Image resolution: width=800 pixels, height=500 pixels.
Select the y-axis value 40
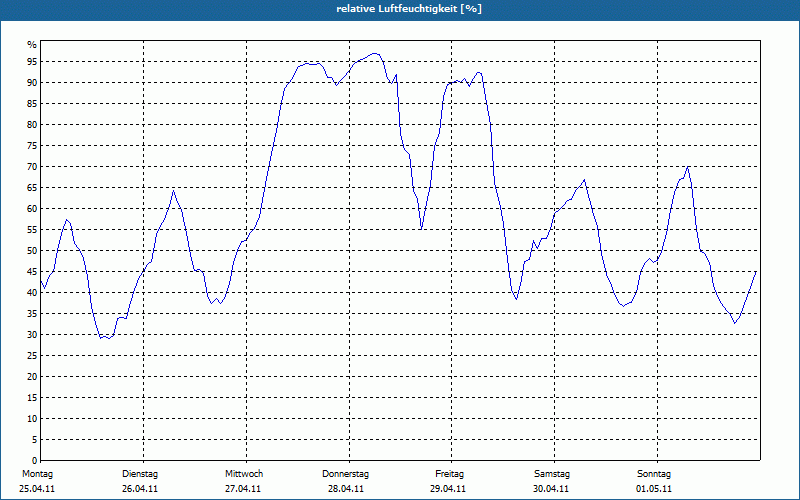[x=32, y=293]
